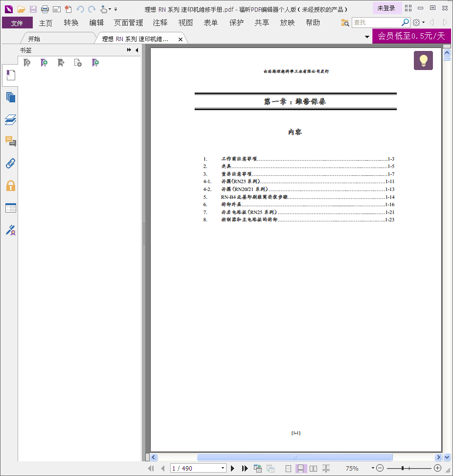Click inside the 查找 search field
Screen dimensions: 453x476
point(376,23)
